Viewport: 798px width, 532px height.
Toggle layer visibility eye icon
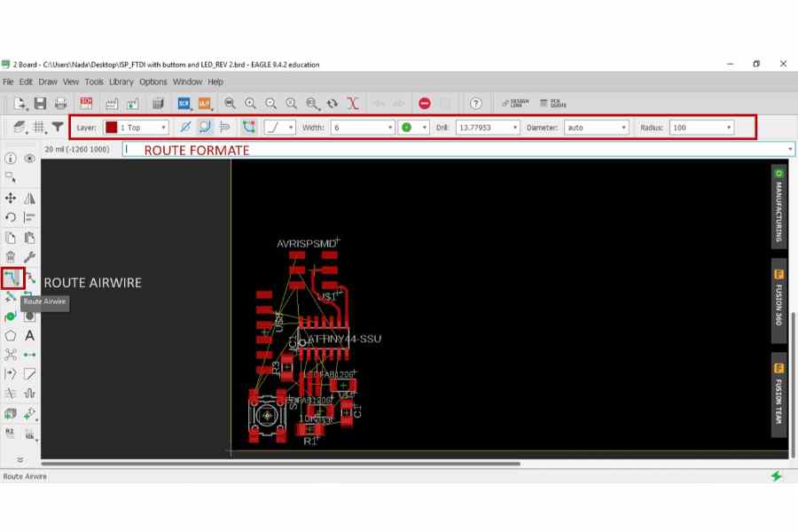[29, 159]
